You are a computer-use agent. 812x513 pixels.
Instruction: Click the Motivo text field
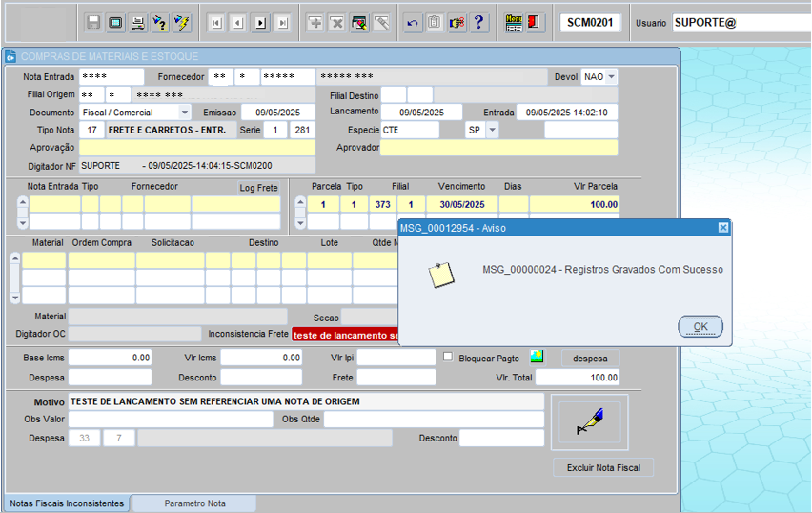click(x=305, y=401)
